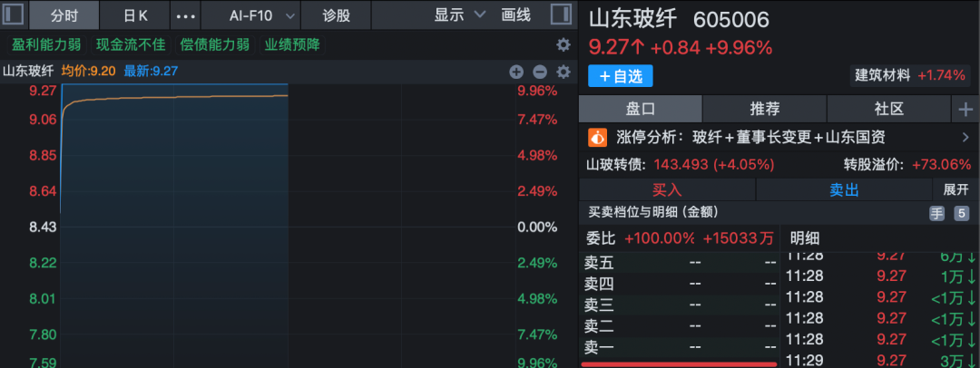Add a new tab with plus icon

point(965,109)
